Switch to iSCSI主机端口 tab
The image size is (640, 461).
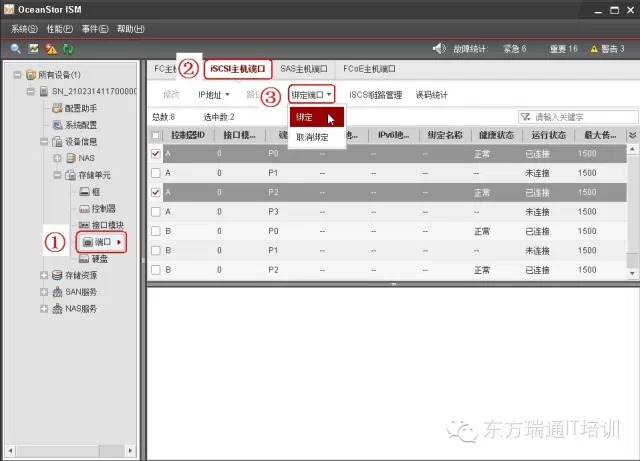[x=238, y=69]
